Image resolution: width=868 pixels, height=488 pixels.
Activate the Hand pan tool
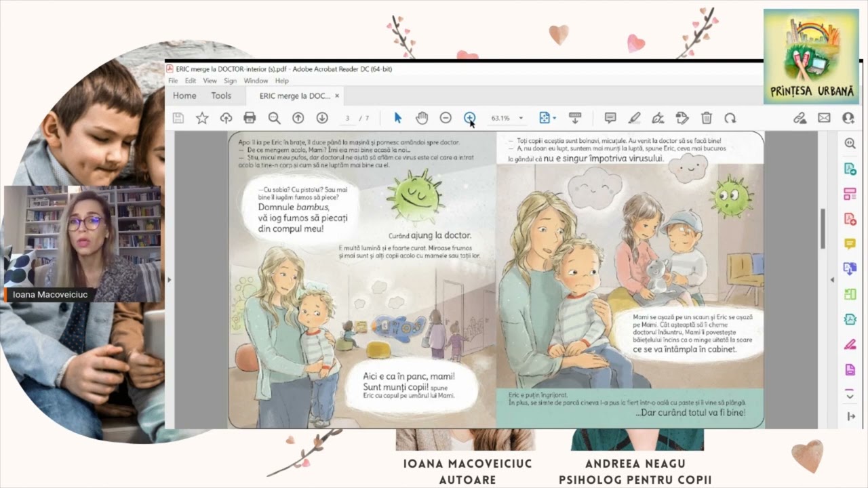tap(422, 118)
